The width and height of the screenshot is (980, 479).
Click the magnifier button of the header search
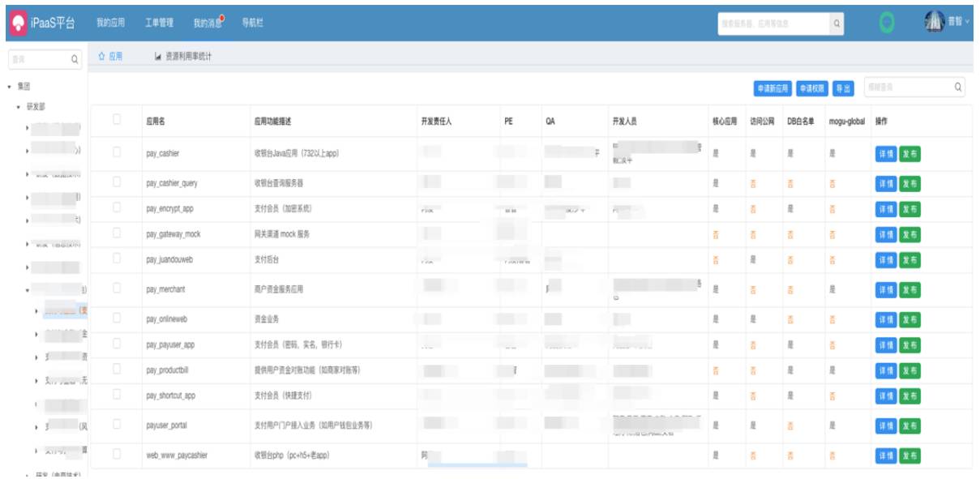(x=837, y=24)
